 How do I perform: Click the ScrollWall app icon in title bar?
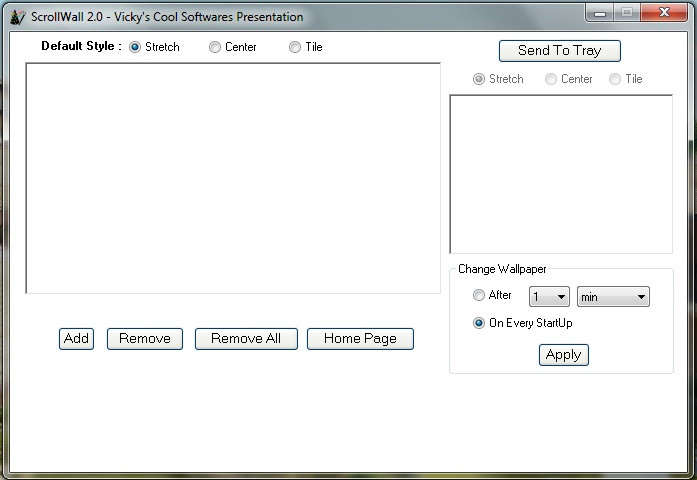click(x=17, y=17)
